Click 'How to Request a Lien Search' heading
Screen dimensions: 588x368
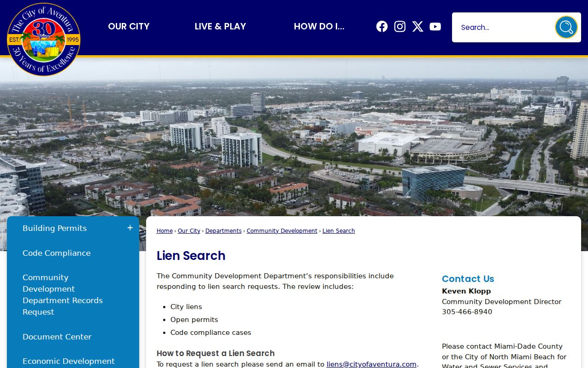click(215, 353)
